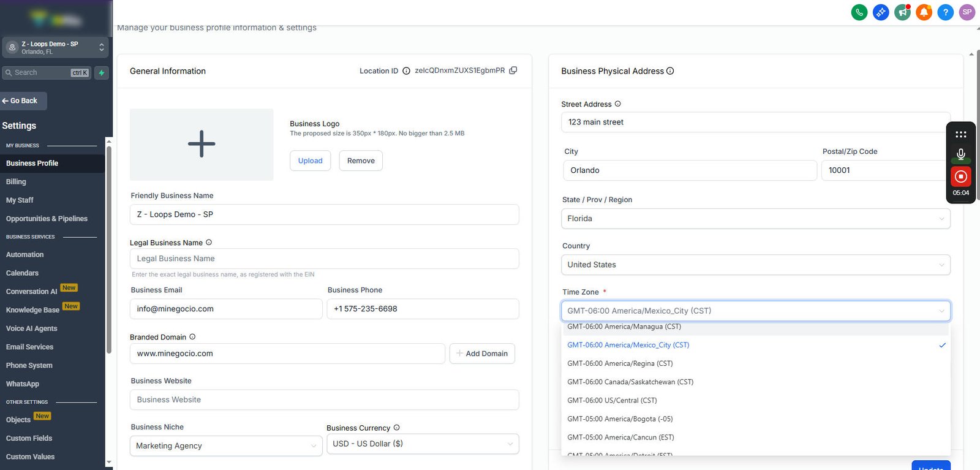Click the Business Physical Address info icon
The image size is (980, 470).
coord(670,71)
